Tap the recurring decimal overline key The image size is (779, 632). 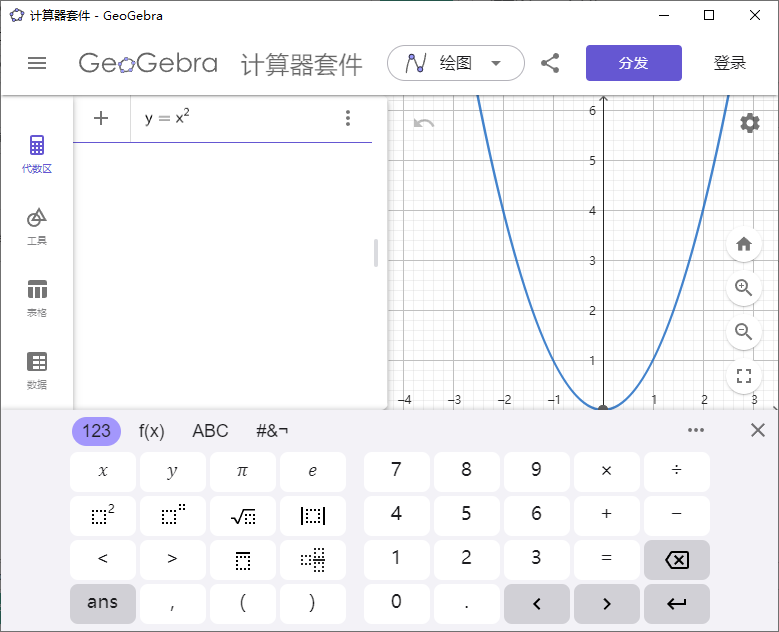(x=243, y=559)
